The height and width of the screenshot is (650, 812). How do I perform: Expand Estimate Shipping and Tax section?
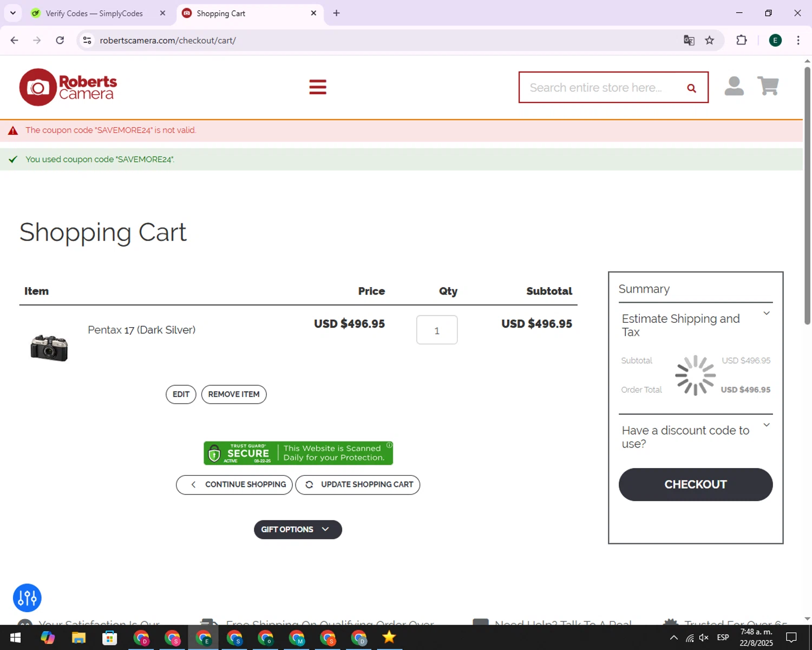coord(696,325)
